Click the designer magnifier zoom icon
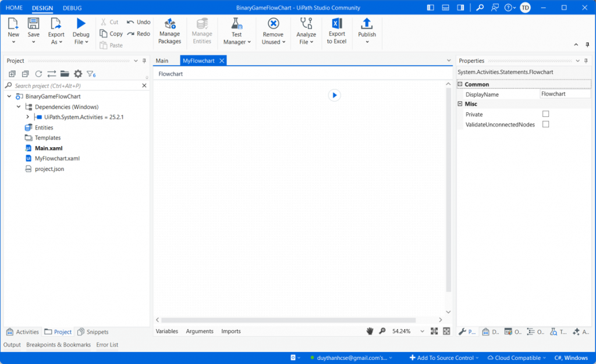Image resolution: width=596 pixels, height=364 pixels. [x=382, y=331]
